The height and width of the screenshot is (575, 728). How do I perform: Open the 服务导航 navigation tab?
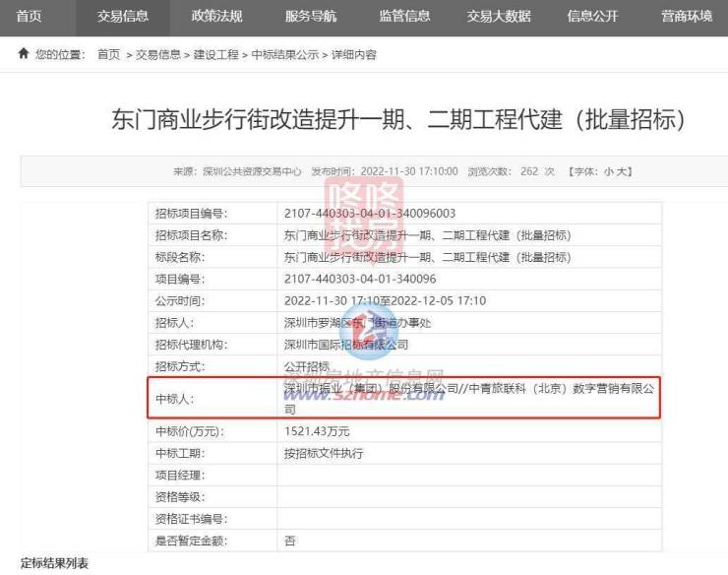coord(311,17)
